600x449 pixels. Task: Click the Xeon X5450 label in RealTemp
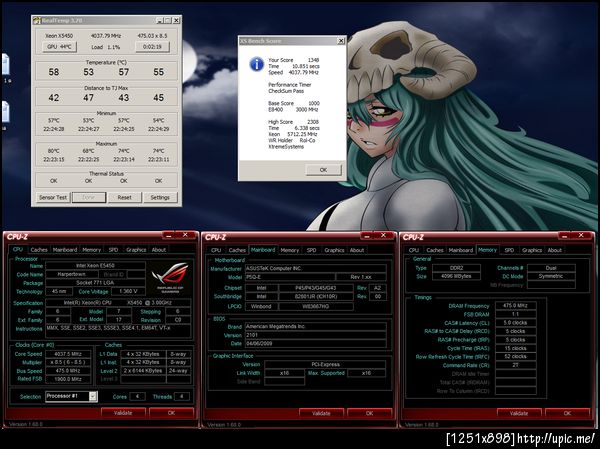click(x=59, y=36)
